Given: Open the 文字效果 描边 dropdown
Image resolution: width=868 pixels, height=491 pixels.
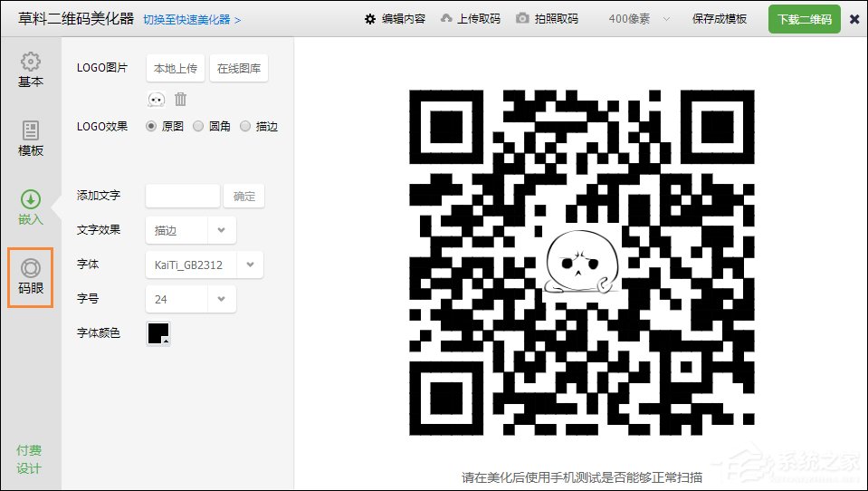Looking at the screenshot, I should click(x=190, y=230).
